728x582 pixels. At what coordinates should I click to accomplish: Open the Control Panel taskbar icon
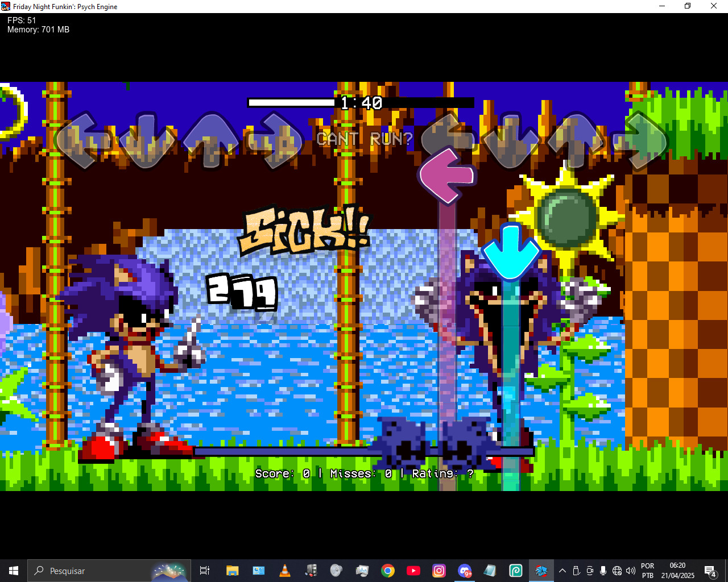point(258,571)
